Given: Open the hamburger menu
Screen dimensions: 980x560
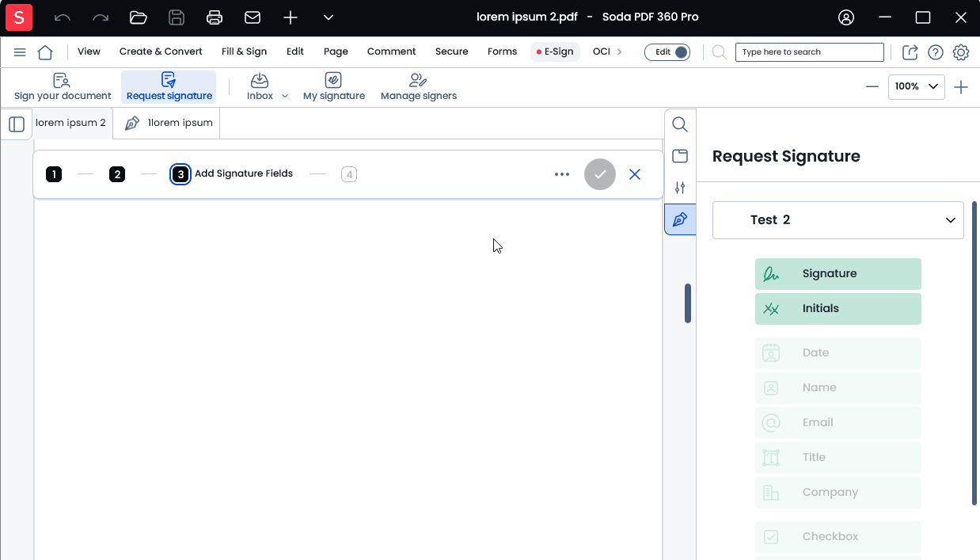Looking at the screenshot, I should pyautogui.click(x=20, y=52).
